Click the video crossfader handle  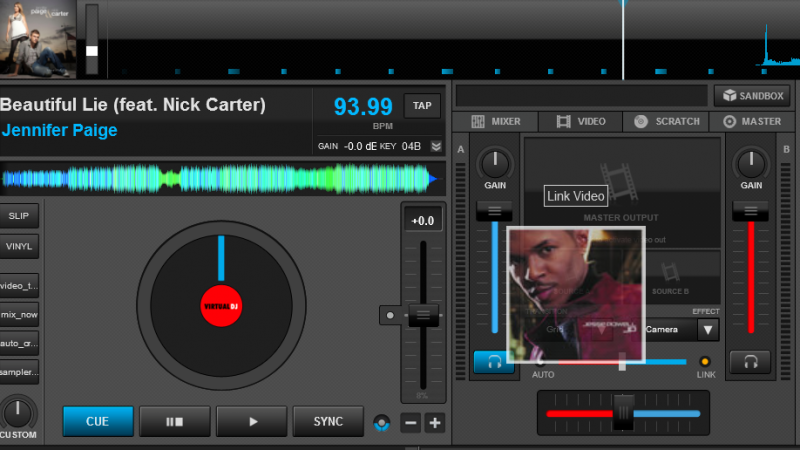pyautogui.click(x=622, y=362)
